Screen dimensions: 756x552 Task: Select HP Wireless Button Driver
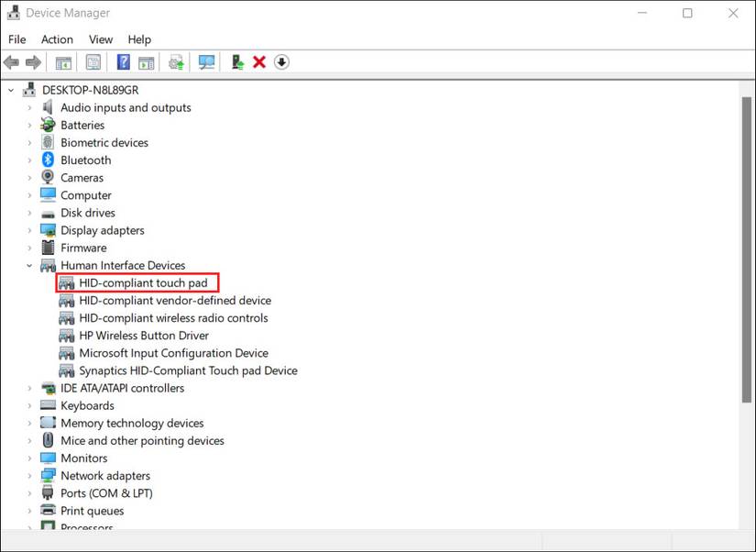[144, 336]
